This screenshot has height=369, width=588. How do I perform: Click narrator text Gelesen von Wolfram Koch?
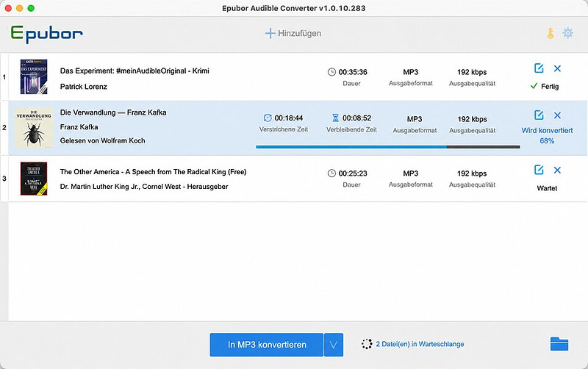click(x=102, y=140)
